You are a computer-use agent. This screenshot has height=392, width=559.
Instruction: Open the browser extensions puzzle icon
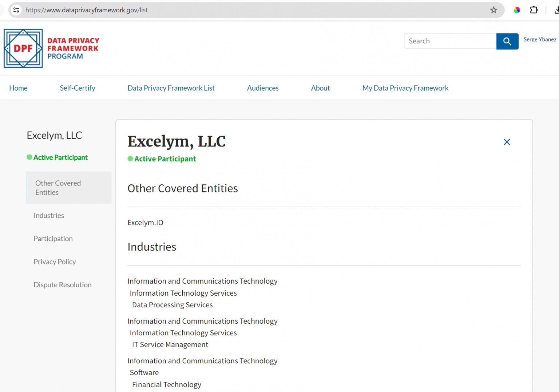tap(534, 10)
